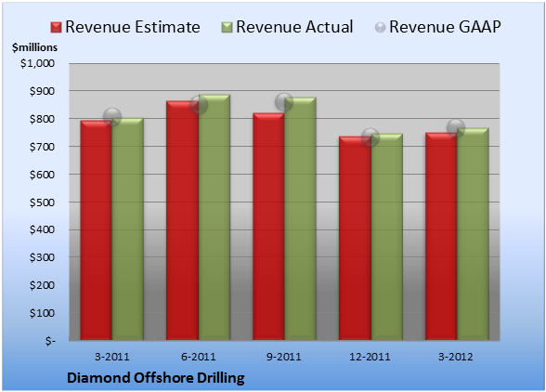Click the $400 axis label
This screenshot has height=392, width=546.
[42, 229]
